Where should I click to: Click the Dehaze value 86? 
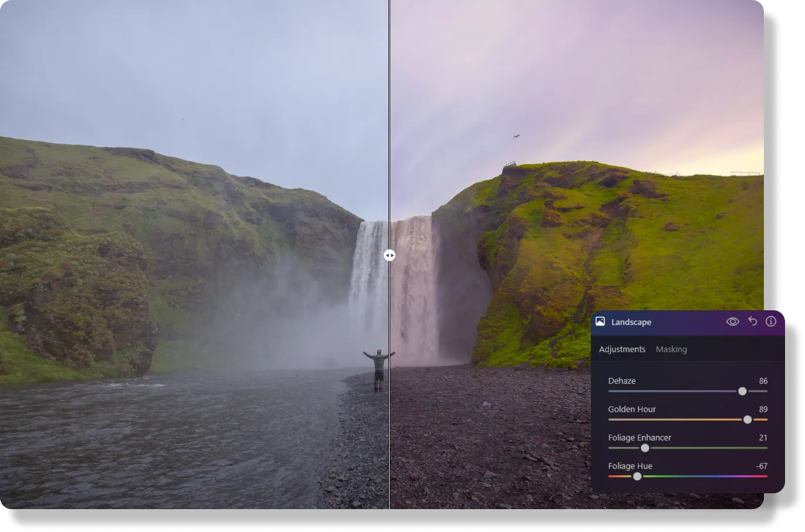[763, 381]
